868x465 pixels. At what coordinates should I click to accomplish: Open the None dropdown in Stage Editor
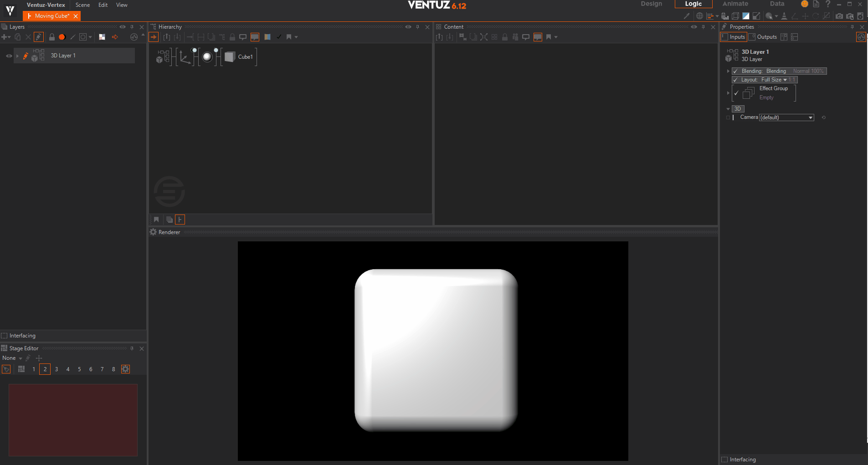(x=12, y=358)
